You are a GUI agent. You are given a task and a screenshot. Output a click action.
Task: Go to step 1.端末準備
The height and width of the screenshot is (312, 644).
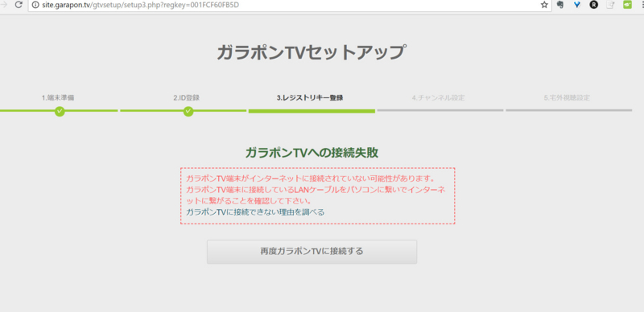58,98
